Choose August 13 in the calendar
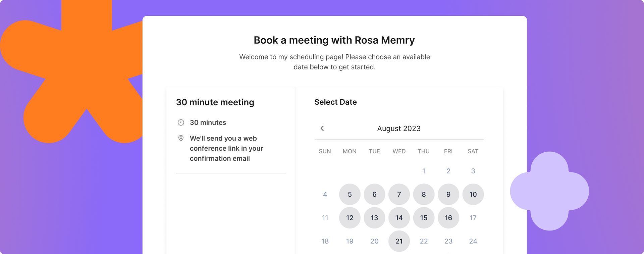644x254 pixels. pyautogui.click(x=374, y=218)
